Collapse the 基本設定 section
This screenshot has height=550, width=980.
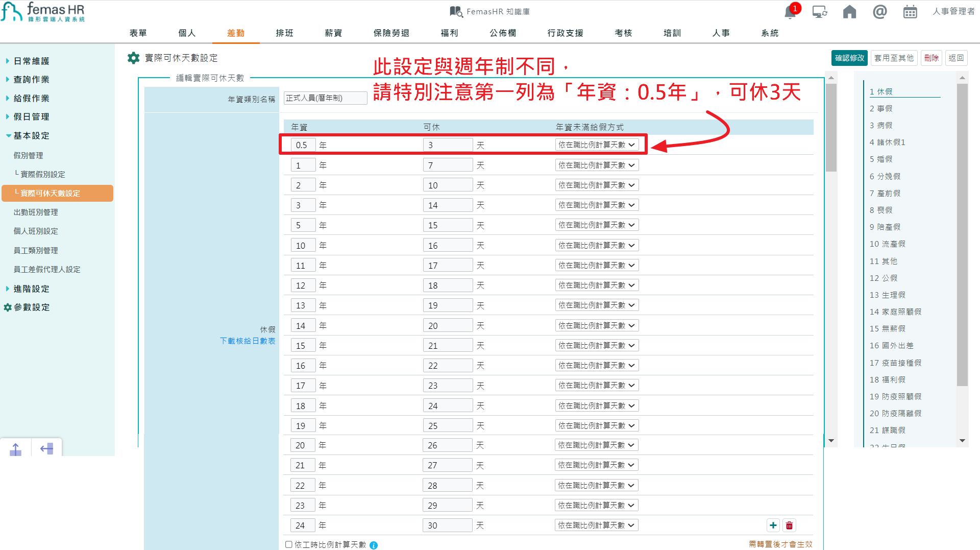tap(31, 135)
